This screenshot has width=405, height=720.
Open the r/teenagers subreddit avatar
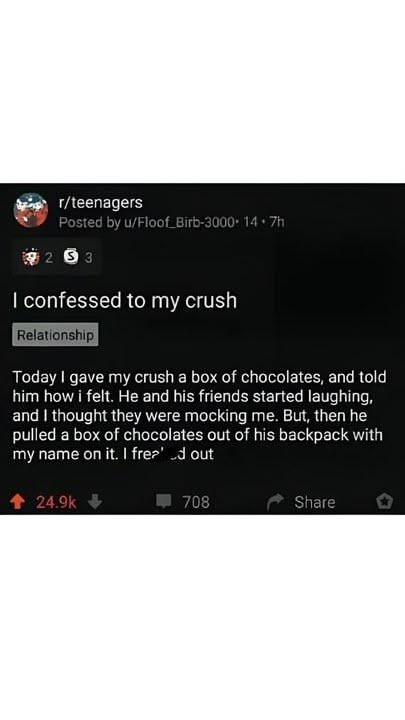[31, 210]
